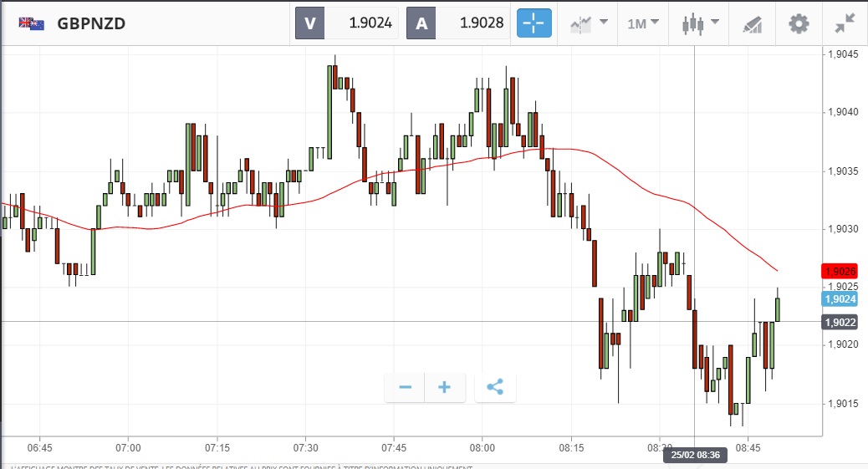The image size is (868, 469).
Task: Expand the 1M timeframe dropdown
Action: point(643,23)
